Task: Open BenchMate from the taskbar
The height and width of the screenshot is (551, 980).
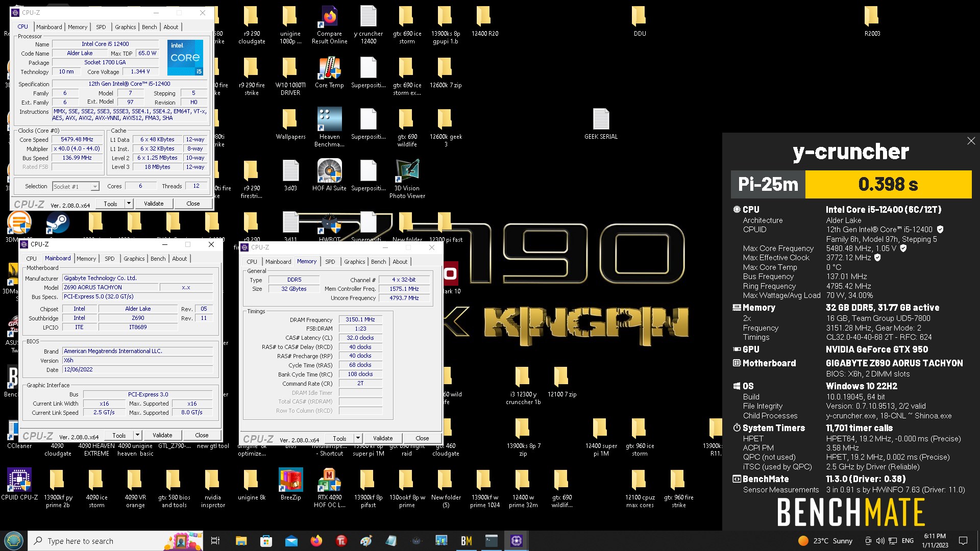Action: pyautogui.click(x=466, y=541)
